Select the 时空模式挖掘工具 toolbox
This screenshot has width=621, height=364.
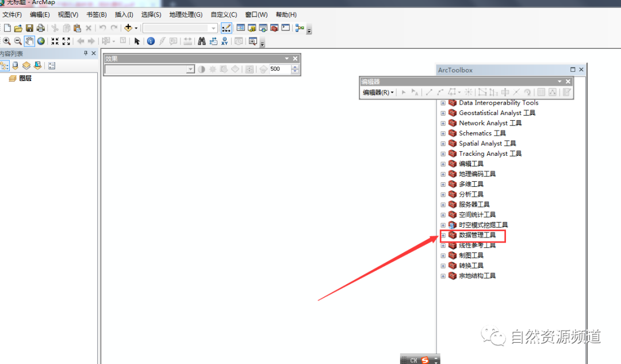tap(483, 225)
